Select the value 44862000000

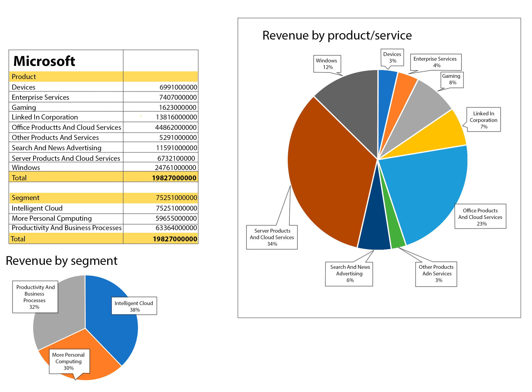tap(176, 127)
